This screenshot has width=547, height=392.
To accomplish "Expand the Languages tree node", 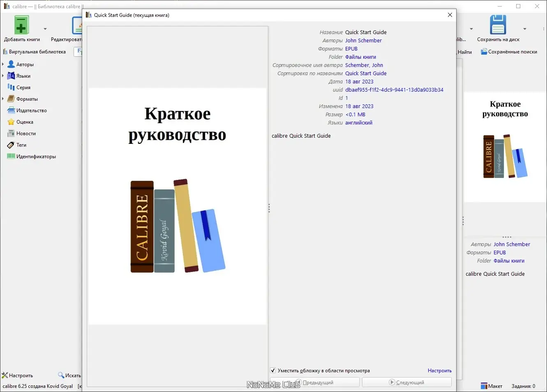I will point(3,76).
